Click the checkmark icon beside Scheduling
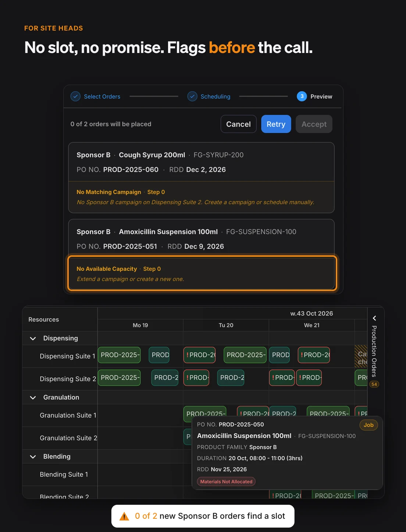Screen dimensions: 406x532 [x=192, y=96]
